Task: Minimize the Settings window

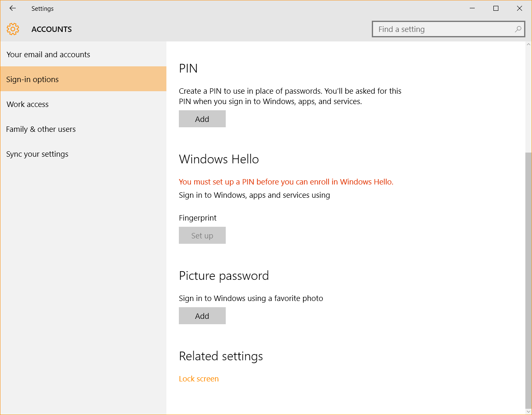Action: pyautogui.click(x=472, y=8)
